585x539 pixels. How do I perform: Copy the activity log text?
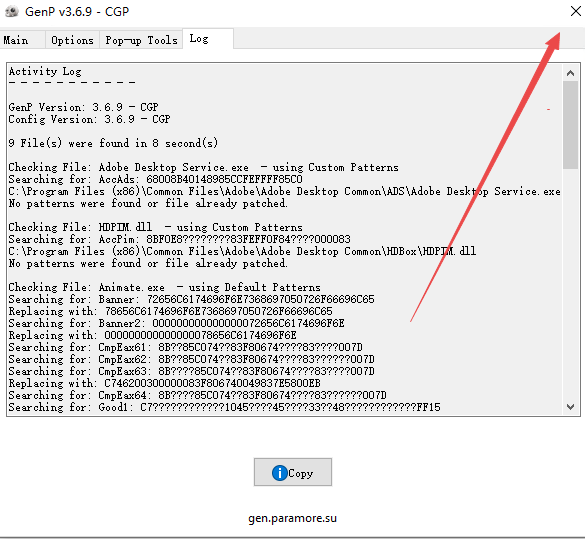(293, 472)
